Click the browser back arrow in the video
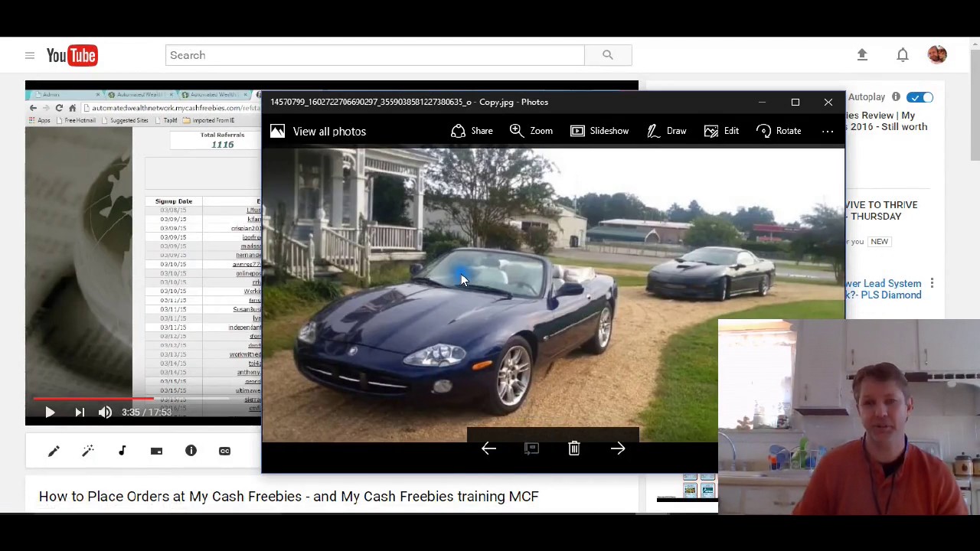 click(x=33, y=108)
